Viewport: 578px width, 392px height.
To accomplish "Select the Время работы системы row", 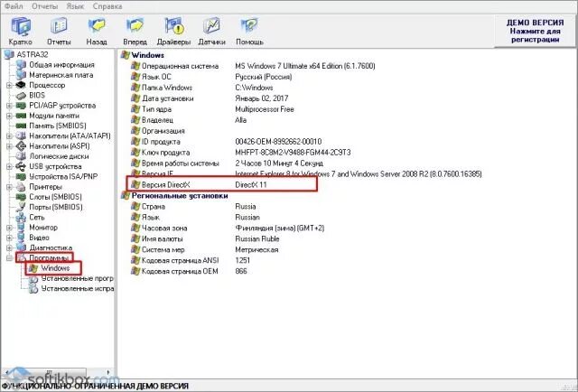I will (x=227, y=163).
